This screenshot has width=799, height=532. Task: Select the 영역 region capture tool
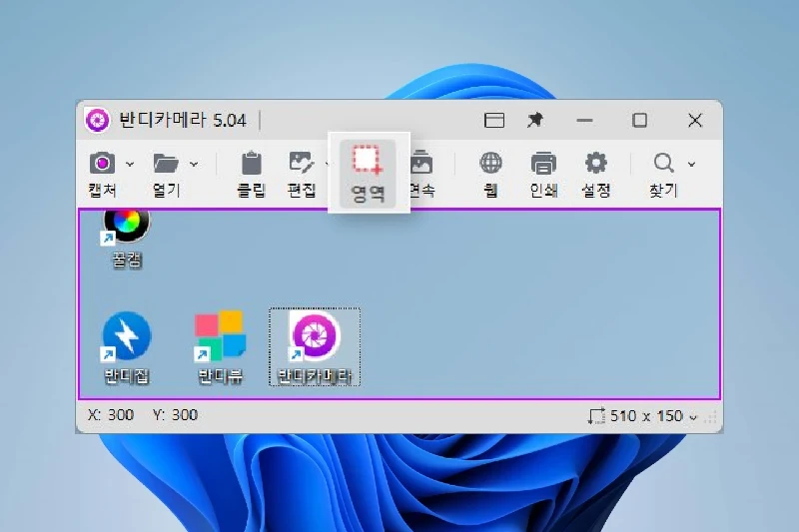pos(368,173)
